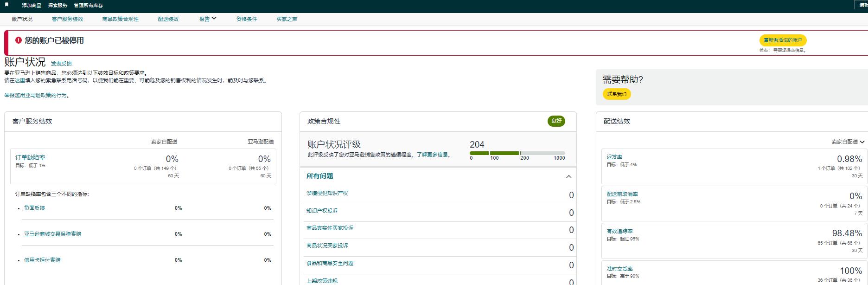
Task: Collapse the 所有问题 section chevron
Action: point(568,176)
